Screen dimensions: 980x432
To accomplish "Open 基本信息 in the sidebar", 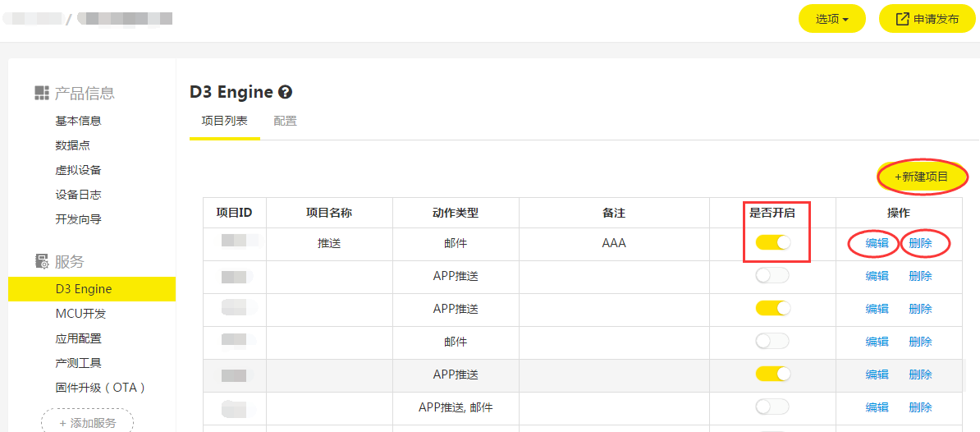I will pyautogui.click(x=78, y=121).
